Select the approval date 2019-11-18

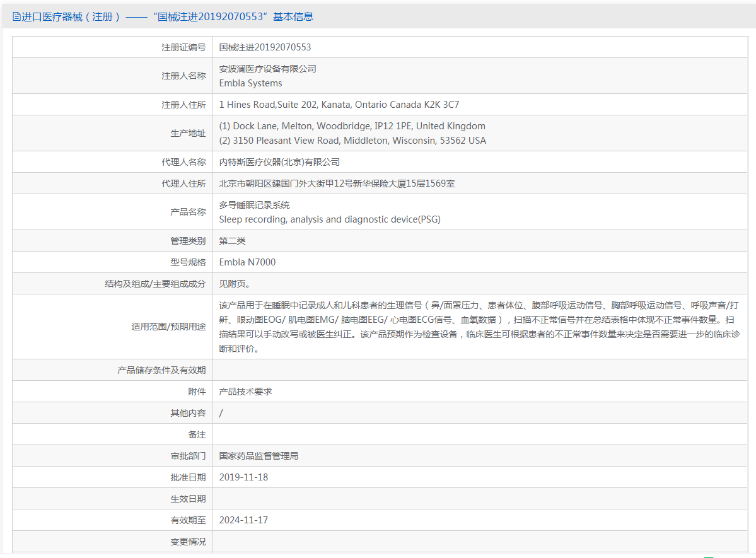pos(243,477)
